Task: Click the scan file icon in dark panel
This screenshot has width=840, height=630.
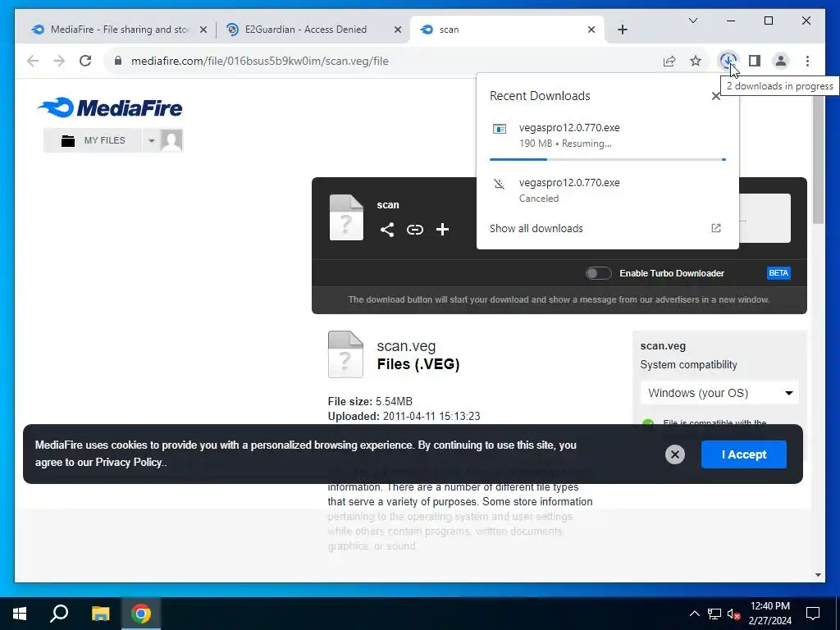Action: 346,217
